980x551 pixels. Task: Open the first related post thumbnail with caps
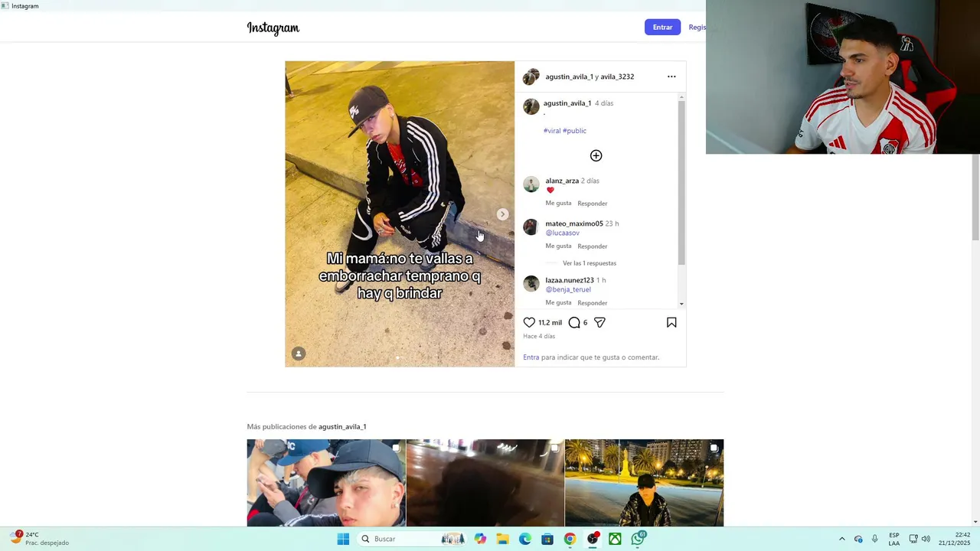click(326, 483)
